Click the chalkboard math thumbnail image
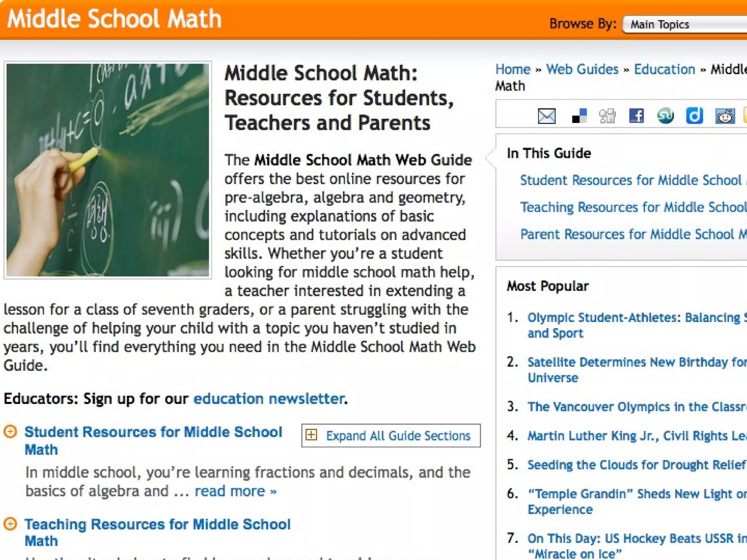This screenshot has width=747, height=560. tap(108, 170)
